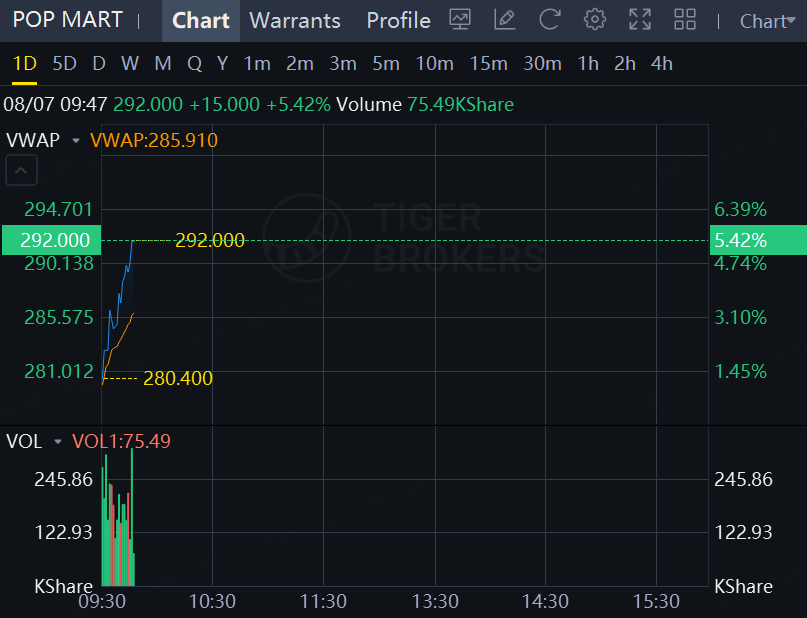Switch to the Warrants tab
Viewport: 807px width, 618px height.
(295, 21)
